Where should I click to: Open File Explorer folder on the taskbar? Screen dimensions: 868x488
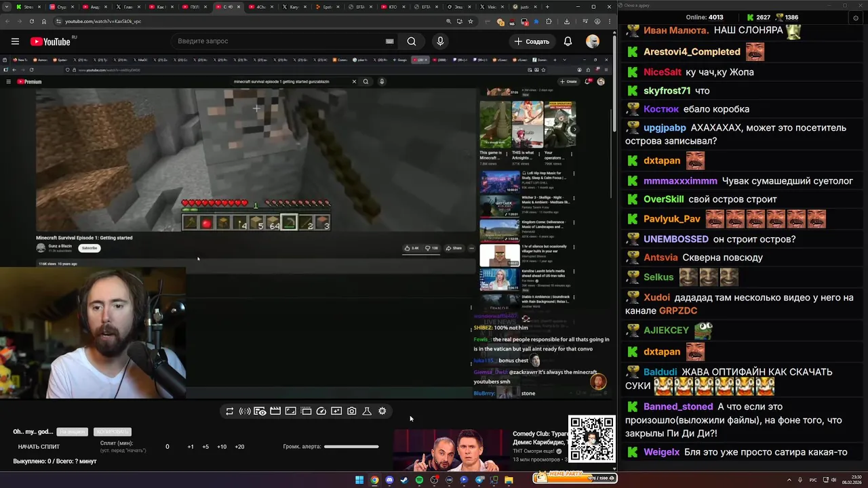click(x=509, y=481)
